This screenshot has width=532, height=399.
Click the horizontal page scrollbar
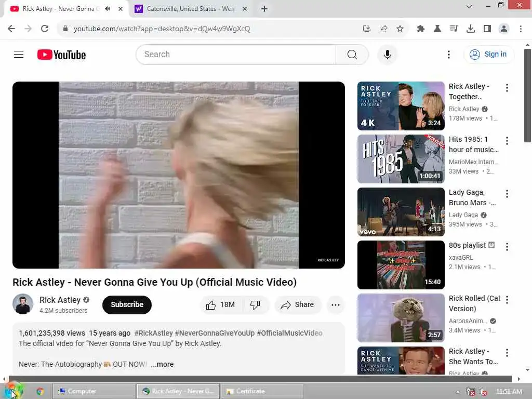click(x=260, y=379)
